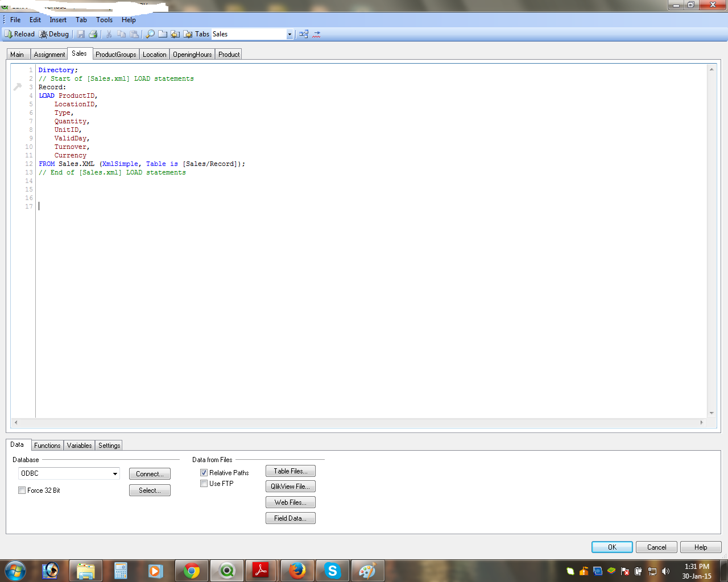Switch to the ProductGroups script tab
Screen dimensions: 728x582
(x=116, y=55)
